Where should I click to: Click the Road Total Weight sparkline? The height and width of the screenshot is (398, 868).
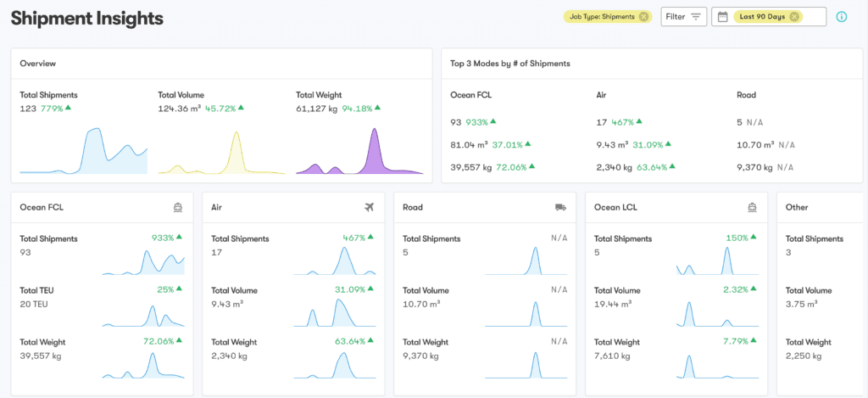[x=526, y=365]
